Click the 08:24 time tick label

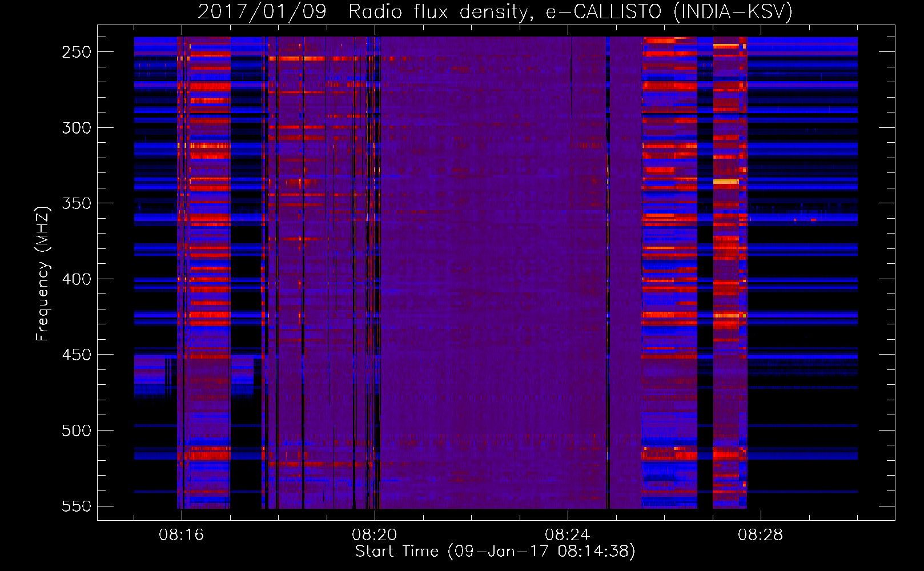pyautogui.click(x=568, y=535)
